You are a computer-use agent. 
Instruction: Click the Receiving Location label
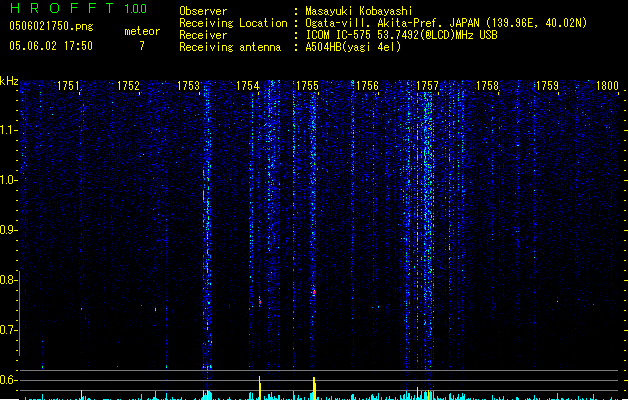pyautogui.click(x=233, y=23)
